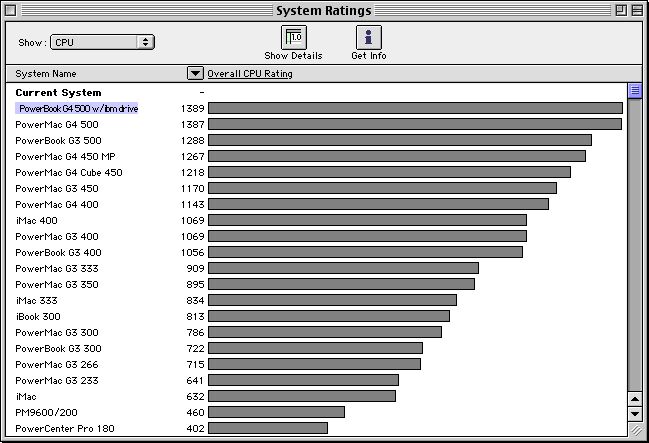Click the 1387 rating value
The height and width of the screenshot is (443, 649).
192,125
